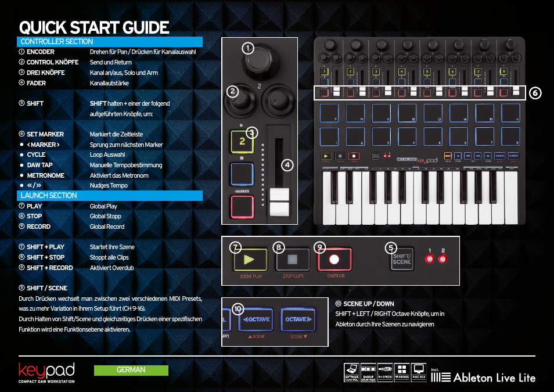This screenshot has height=392, width=554.
Task: Click the Mac OSX monitor icon
Action: (x=419, y=373)
